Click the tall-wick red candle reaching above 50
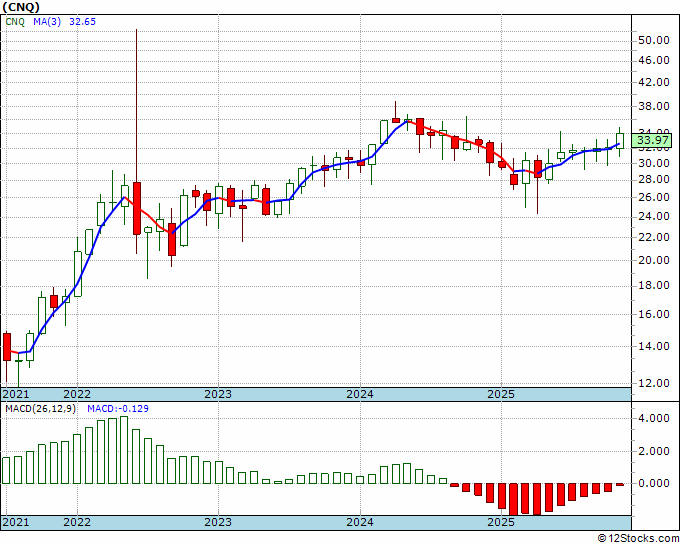 (137, 209)
